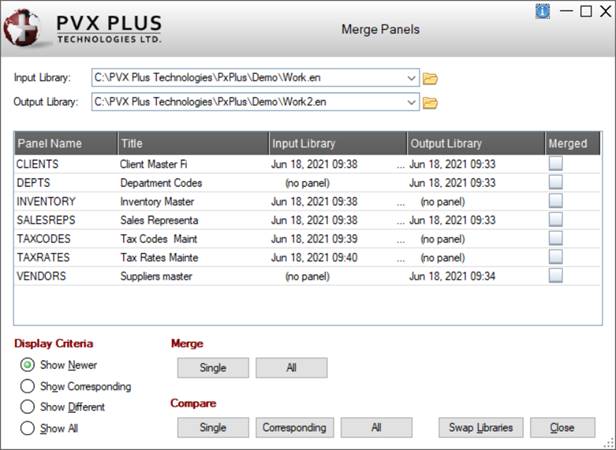Image resolution: width=616 pixels, height=450 pixels.
Task: Click the Close button at bottom right
Action: coord(562,428)
